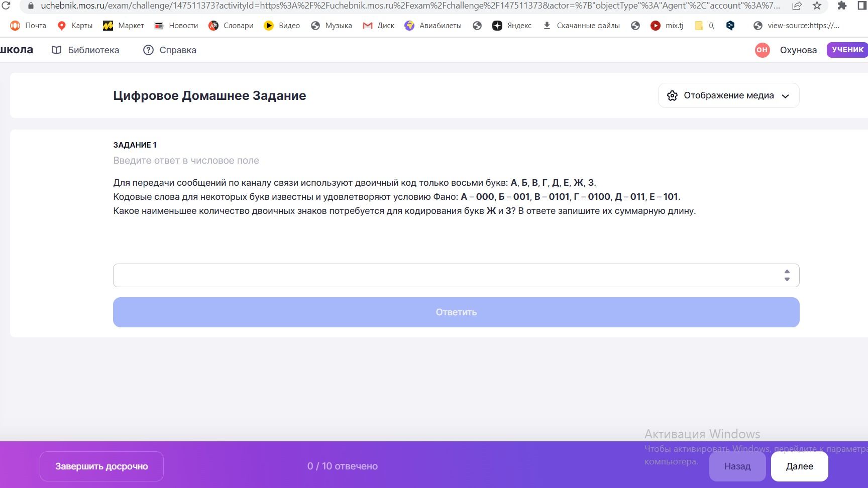The width and height of the screenshot is (868, 488).
Task: Go back with the Назад button
Action: [x=737, y=466]
